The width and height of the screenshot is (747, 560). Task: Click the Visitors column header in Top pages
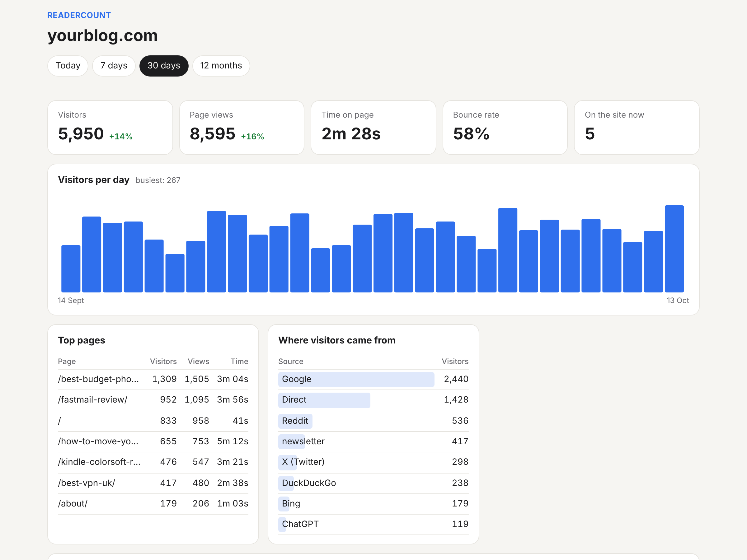coord(163,362)
